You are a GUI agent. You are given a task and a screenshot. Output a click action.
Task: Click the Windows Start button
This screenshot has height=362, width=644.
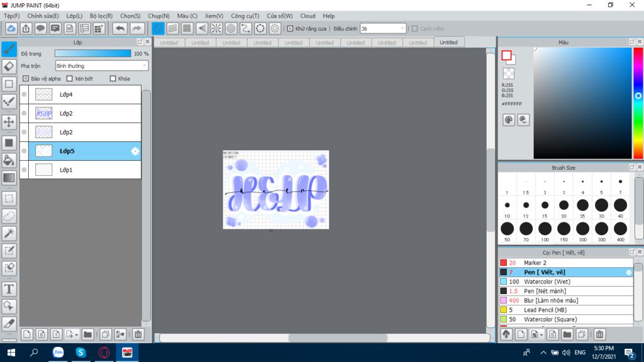pyautogui.click(x=11, y=352)
